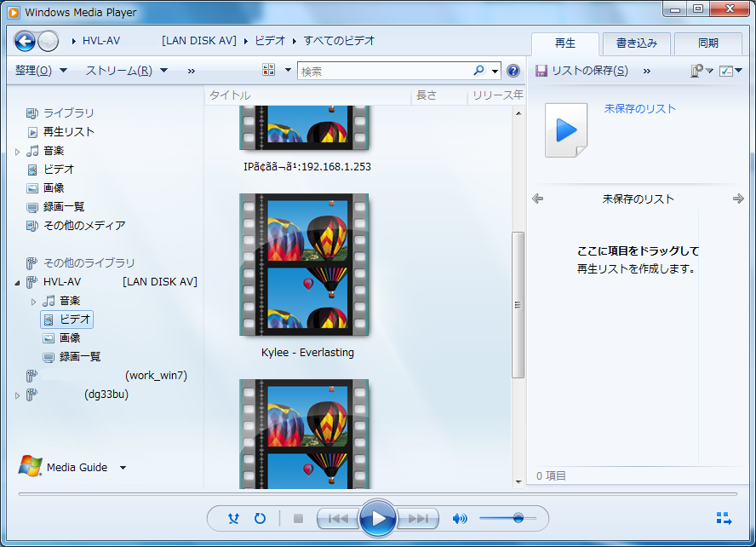Click すべてのビデオ in the breadcrumb
The height and width of the screenshot is (547, 756).
pos(339,41)
